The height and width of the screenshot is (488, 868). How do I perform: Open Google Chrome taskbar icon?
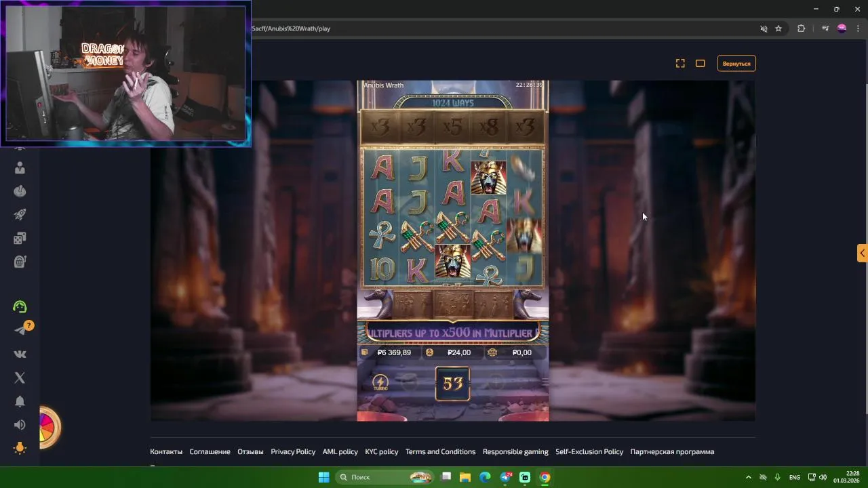545,477
